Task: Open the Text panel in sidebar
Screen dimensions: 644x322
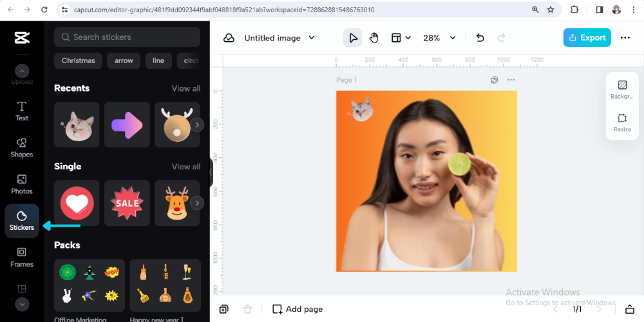Action: [x=22, y=111]
